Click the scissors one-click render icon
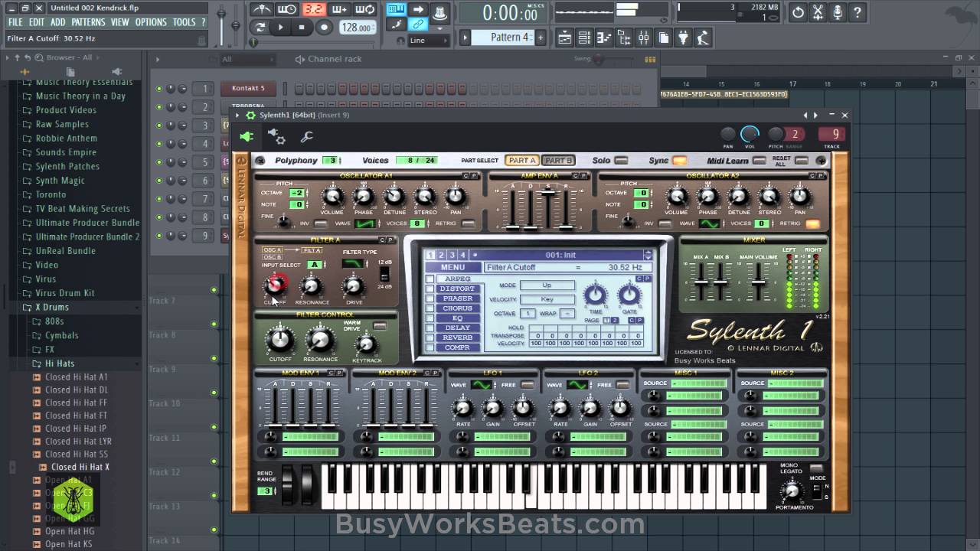Viewport: 980px width, 551px height. 818,12
